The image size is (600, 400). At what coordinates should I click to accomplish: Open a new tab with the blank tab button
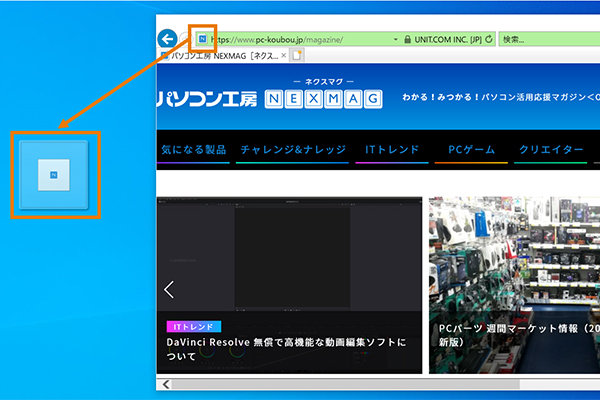click(x=297, y=56)
